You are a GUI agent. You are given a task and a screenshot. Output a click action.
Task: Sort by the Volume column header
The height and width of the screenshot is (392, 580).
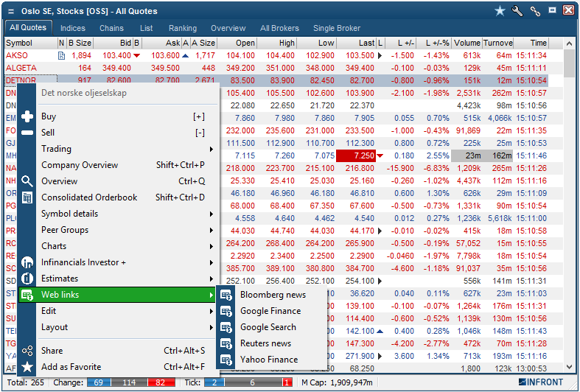click(467, 43)
